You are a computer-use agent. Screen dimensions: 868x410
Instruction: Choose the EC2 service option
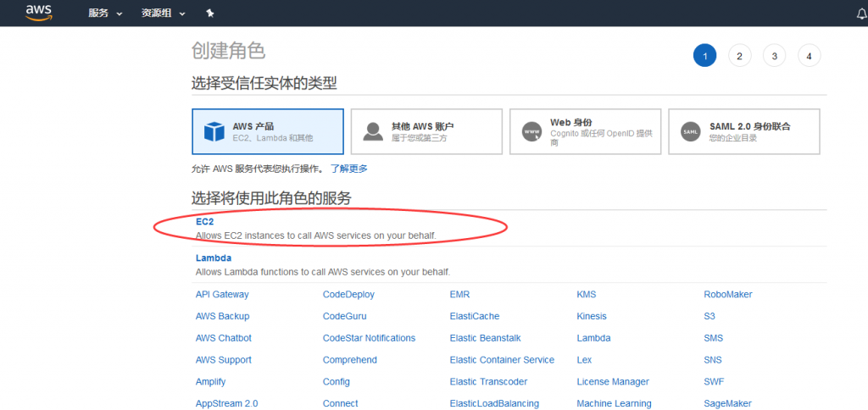(x=205, y=221)
